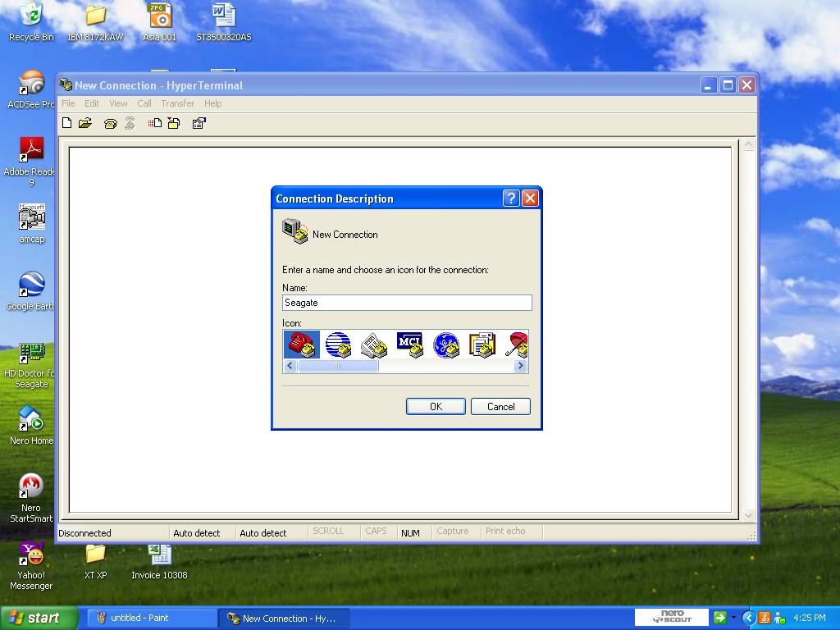The image size is (840, 630).
Task: Click the Print echo status bar entry
Action: tap(505, 531)
